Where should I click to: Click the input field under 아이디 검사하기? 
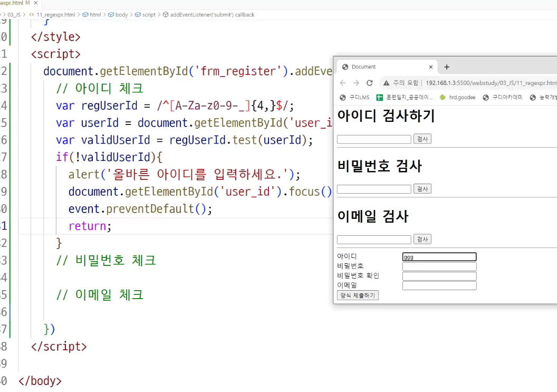pyautogui.click(x=374, y=139)
